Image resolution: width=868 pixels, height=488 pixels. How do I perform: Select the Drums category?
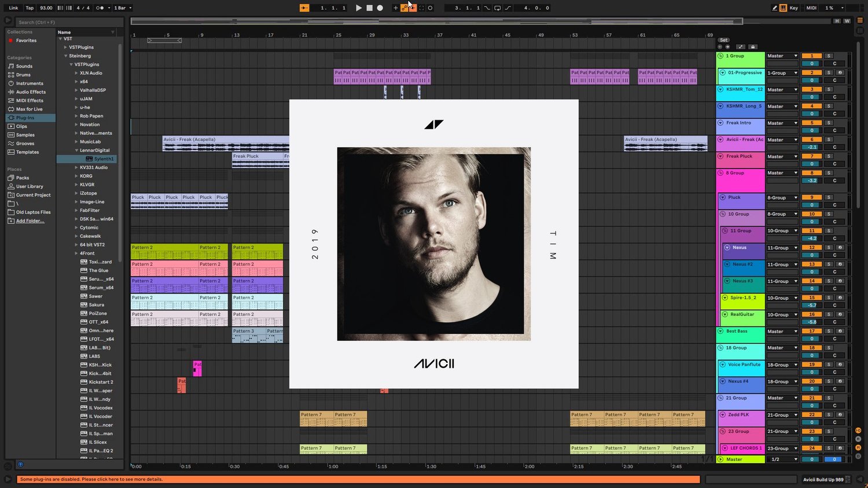(23, 75)
